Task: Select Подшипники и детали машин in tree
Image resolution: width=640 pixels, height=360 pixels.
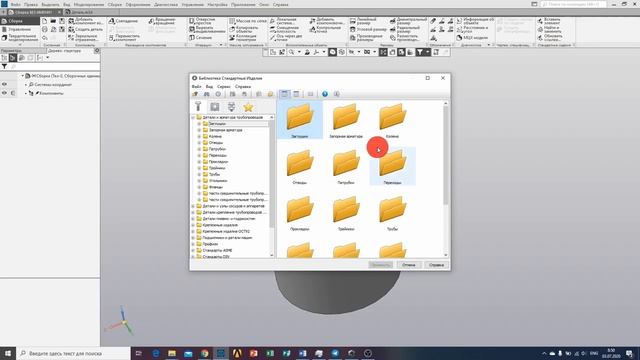Action: tap(227, 238)
